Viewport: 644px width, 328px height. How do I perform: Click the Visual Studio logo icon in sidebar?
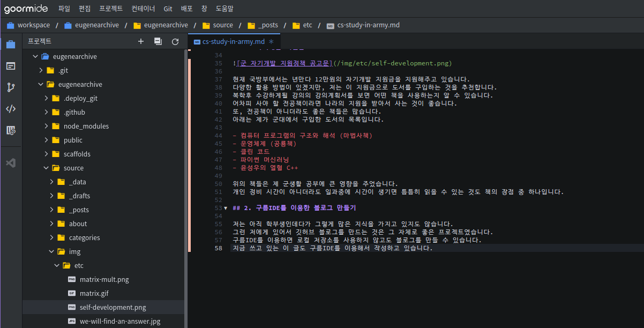pyautogui.click(x=11, y=162)
